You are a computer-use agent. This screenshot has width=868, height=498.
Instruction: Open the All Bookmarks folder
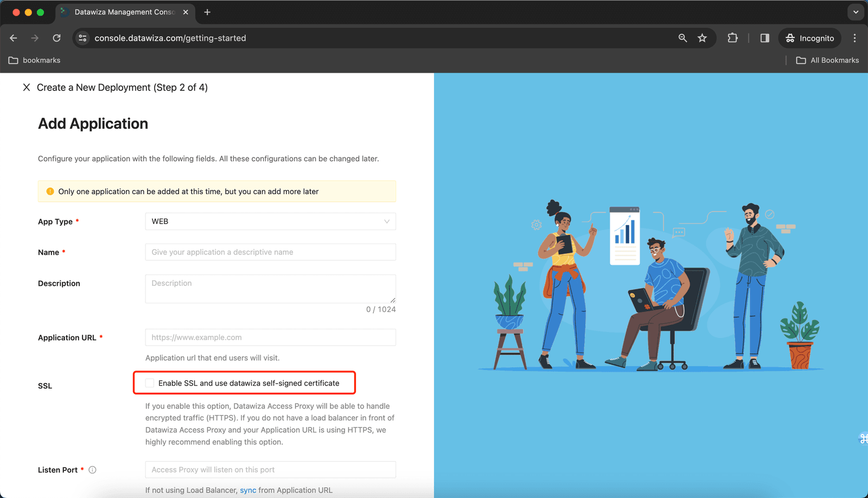(x=827, y=60)
